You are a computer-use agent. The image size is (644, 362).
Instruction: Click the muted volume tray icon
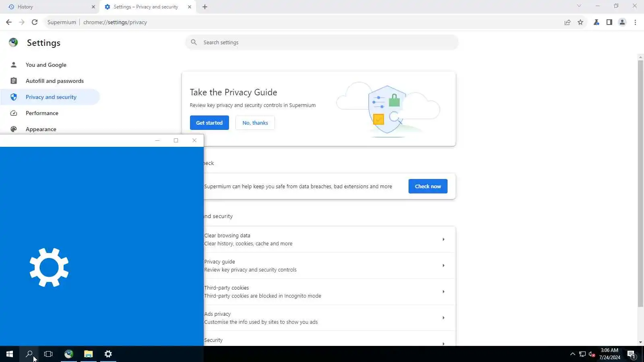[x=592, y=354]
